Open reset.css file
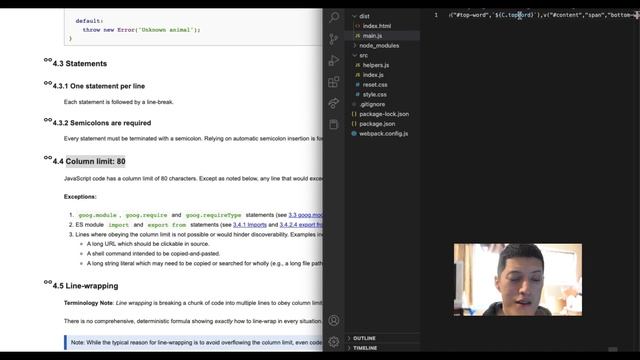 [375, 85]
